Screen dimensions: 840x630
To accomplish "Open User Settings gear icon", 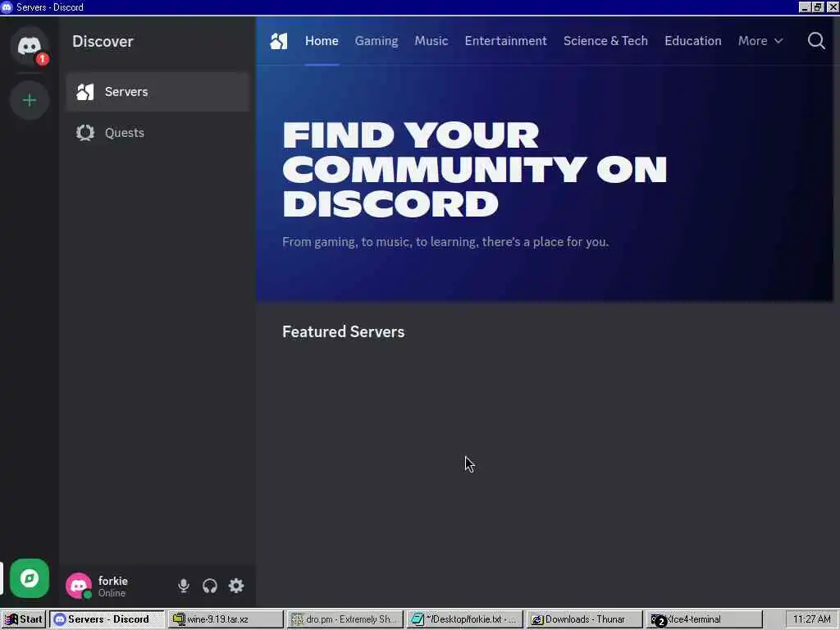I will (236, 586).
